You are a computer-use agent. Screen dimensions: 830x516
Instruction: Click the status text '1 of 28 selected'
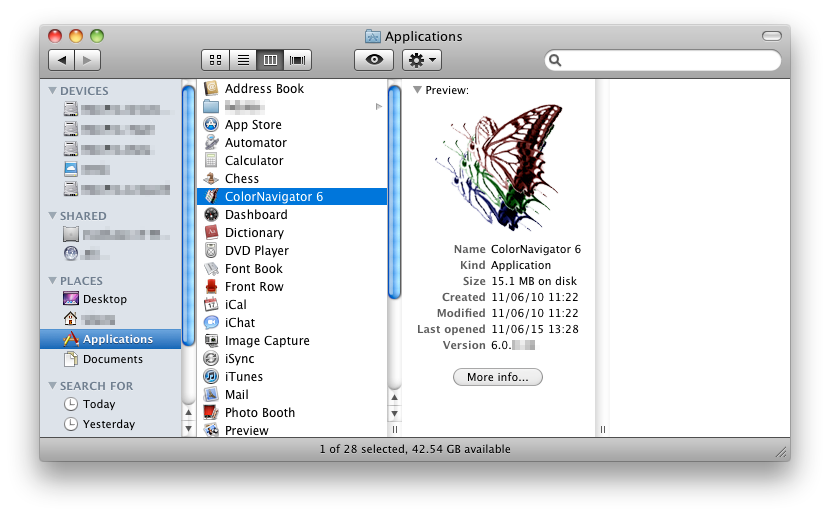(362, 449)
